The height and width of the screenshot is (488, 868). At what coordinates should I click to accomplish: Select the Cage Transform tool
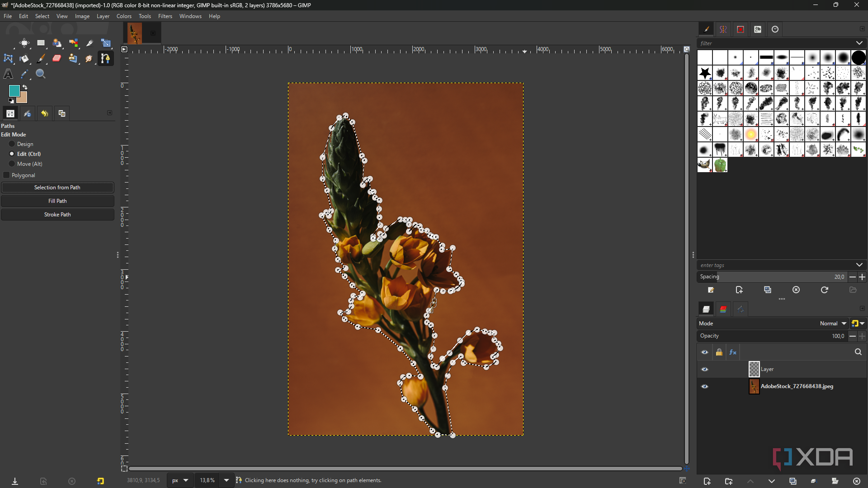(8, 59)
